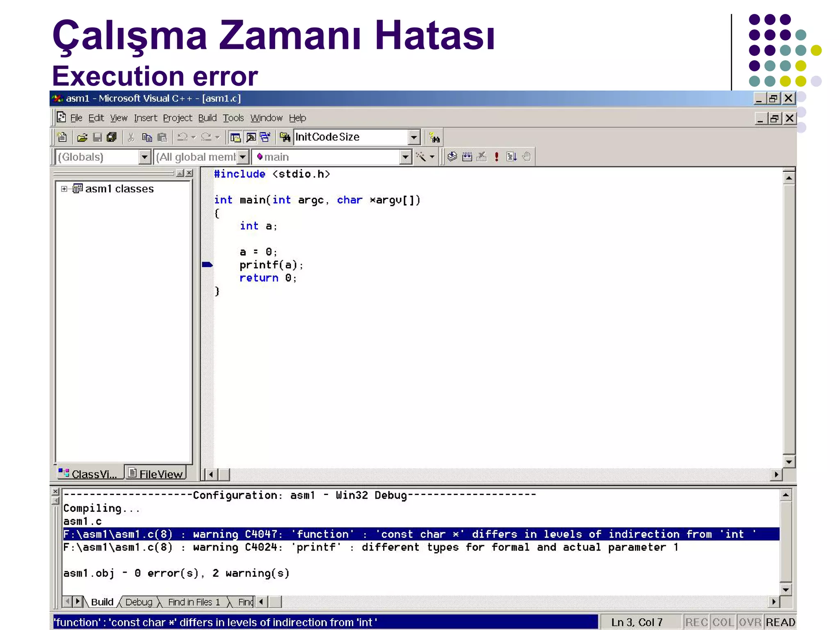Viewport: 840px width, 630px height.
Task: Click the Save All icon
Action: 112,137
